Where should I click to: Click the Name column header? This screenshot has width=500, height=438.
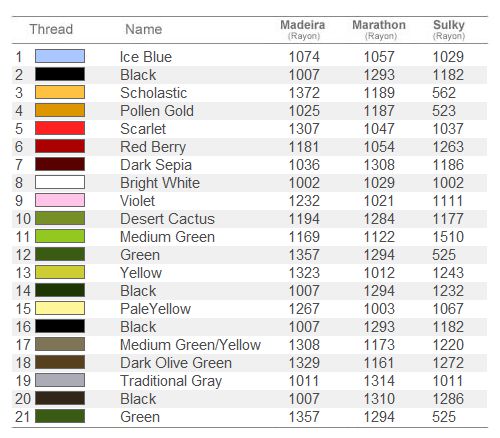(x=144, y=29)
